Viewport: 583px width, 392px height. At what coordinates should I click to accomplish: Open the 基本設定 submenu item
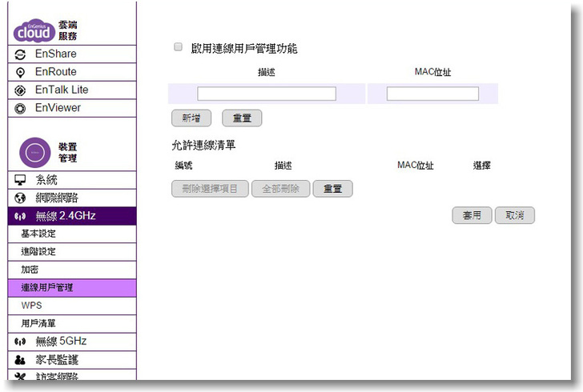click(38, 234)
